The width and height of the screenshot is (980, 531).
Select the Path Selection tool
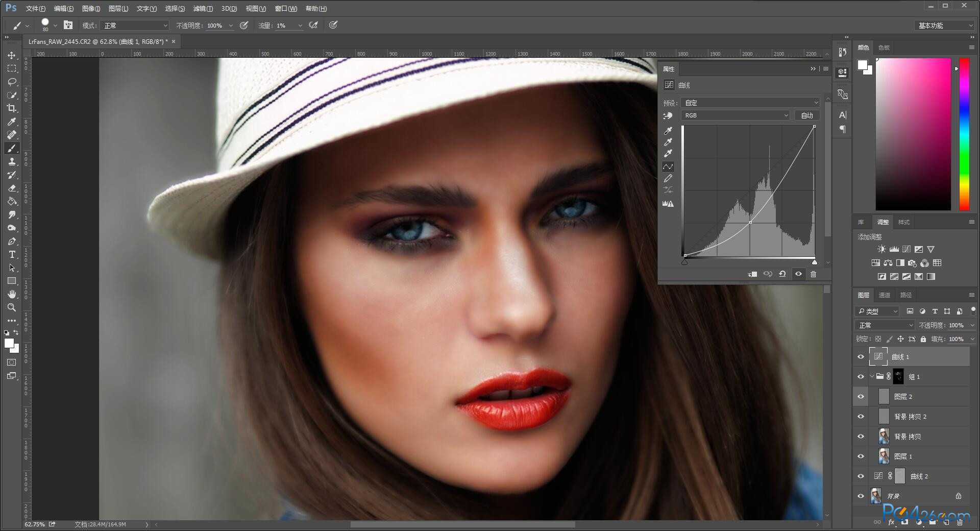(x=12, y=268)
